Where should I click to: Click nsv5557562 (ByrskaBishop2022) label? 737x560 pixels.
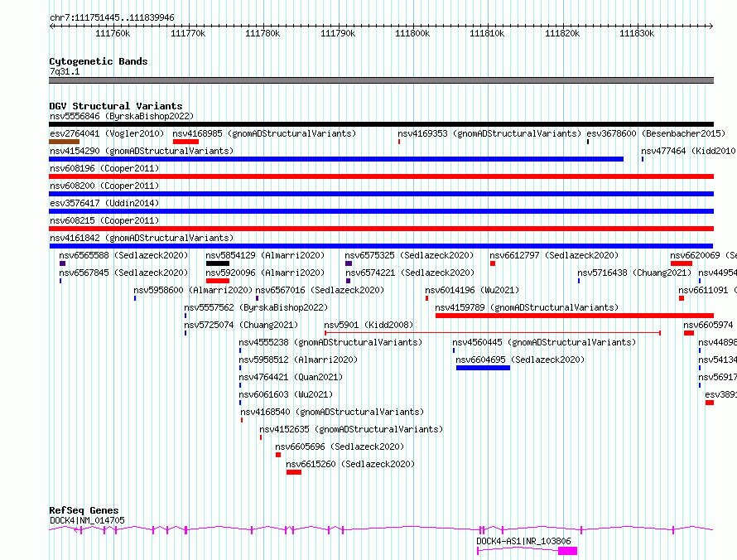point(256,307)
